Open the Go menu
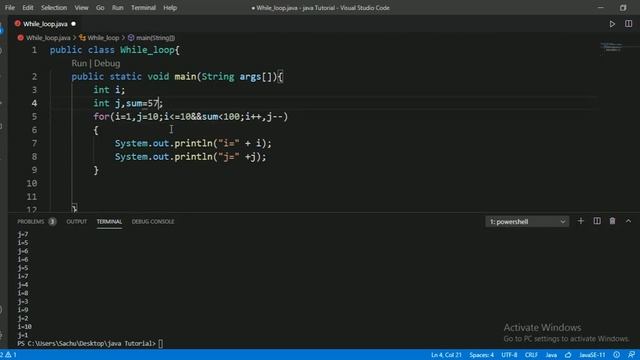The width and height of the screenshot is (640, 360). [x=100, y=8]
